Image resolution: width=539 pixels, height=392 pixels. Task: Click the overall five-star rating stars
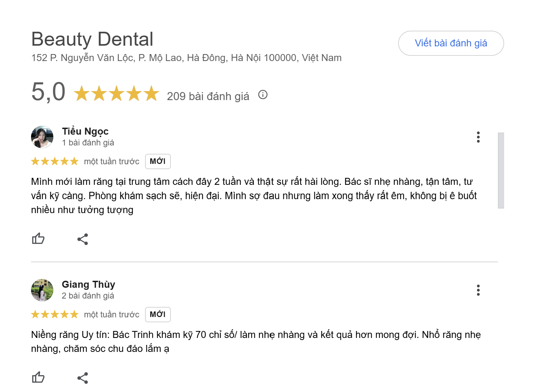coord(116,93)
